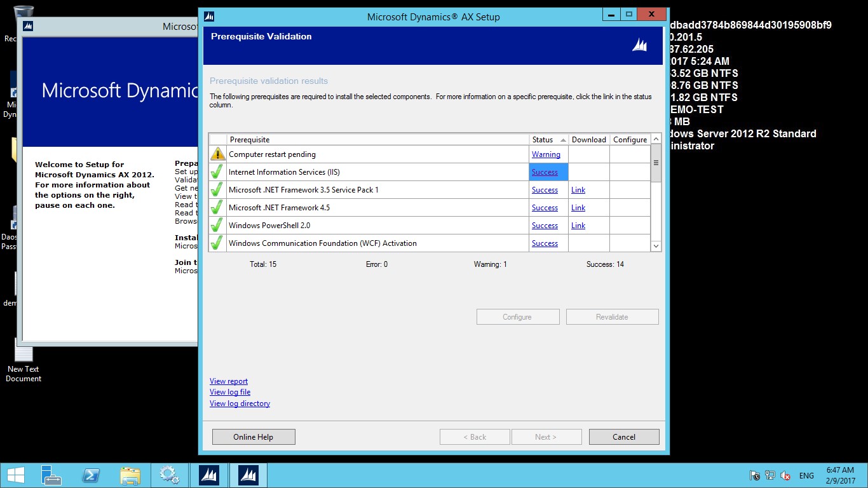This screenshot has width=868, height=488.
Task: Open File Explorer from the taskbar
Action: pyautogui.click(x=130, y=475)
